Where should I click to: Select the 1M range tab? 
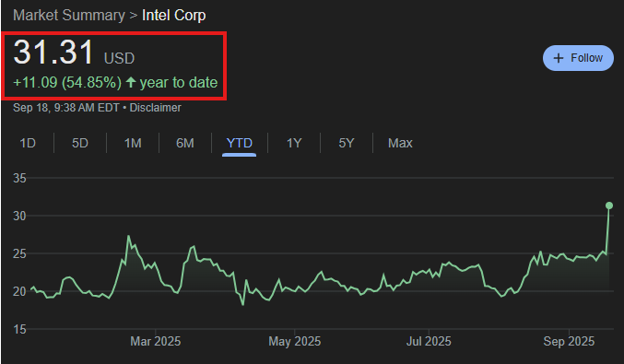point(133,143)
